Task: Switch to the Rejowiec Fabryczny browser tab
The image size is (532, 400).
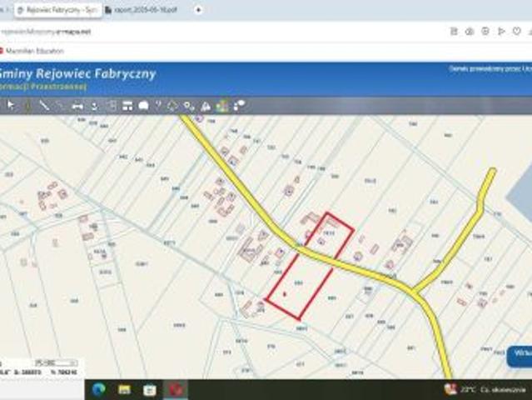Action: (x=58, y=10)
